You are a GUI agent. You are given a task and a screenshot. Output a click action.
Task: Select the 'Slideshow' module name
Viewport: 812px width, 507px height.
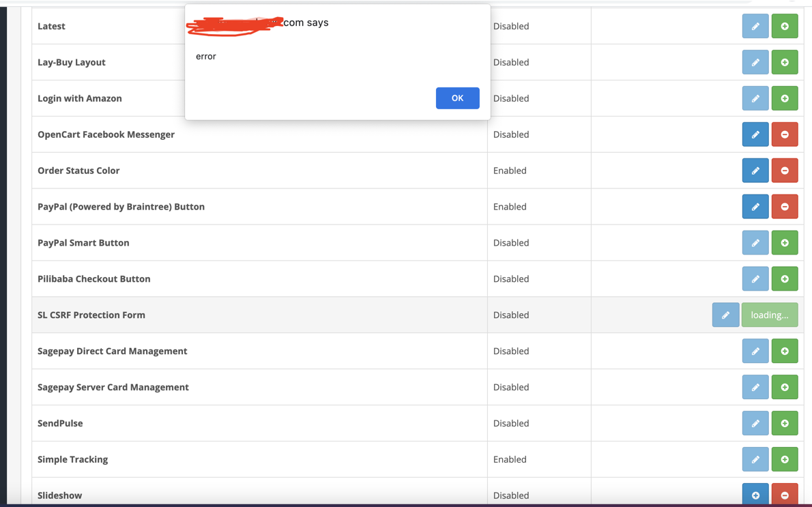pyautogui.click(x=59, y=495)
